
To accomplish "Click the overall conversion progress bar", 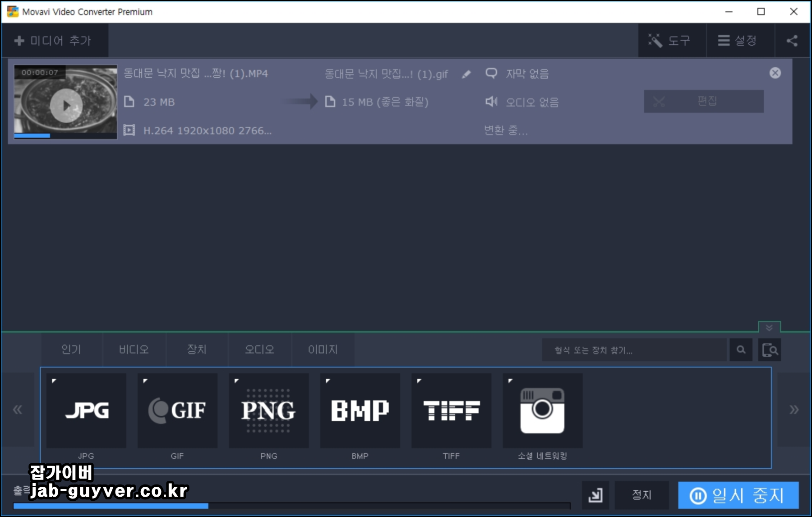I will point(292,506).
